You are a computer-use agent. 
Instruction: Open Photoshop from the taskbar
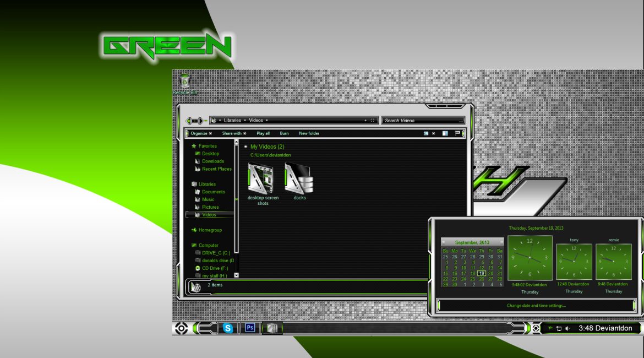(x=250, y=328)
